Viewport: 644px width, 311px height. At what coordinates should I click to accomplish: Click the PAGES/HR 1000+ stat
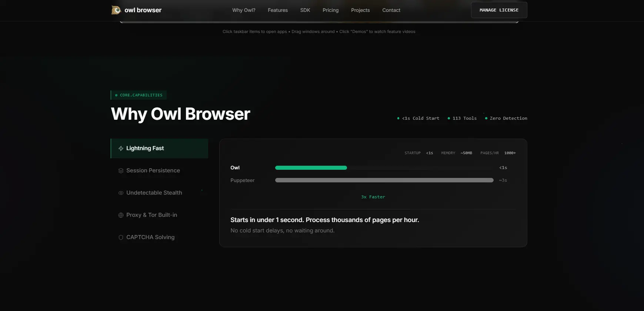click(x=498, y=153)
